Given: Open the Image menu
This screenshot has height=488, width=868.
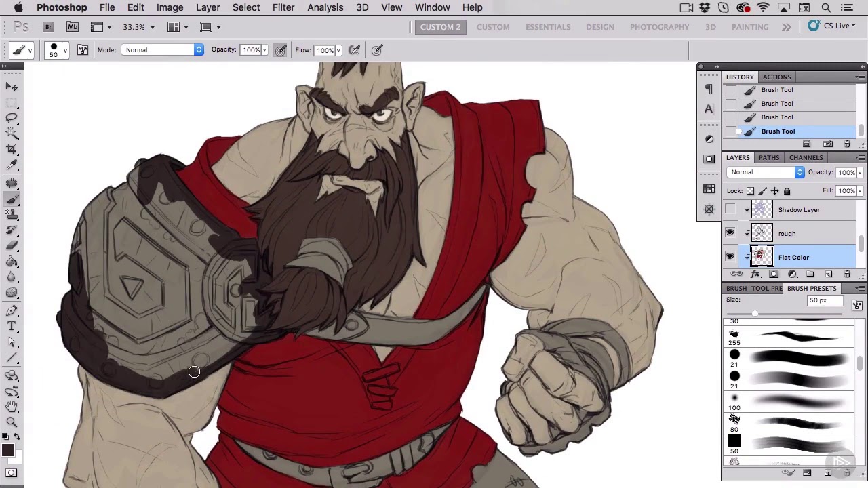Looking at the screenshot, I should [x=170, y=7].
